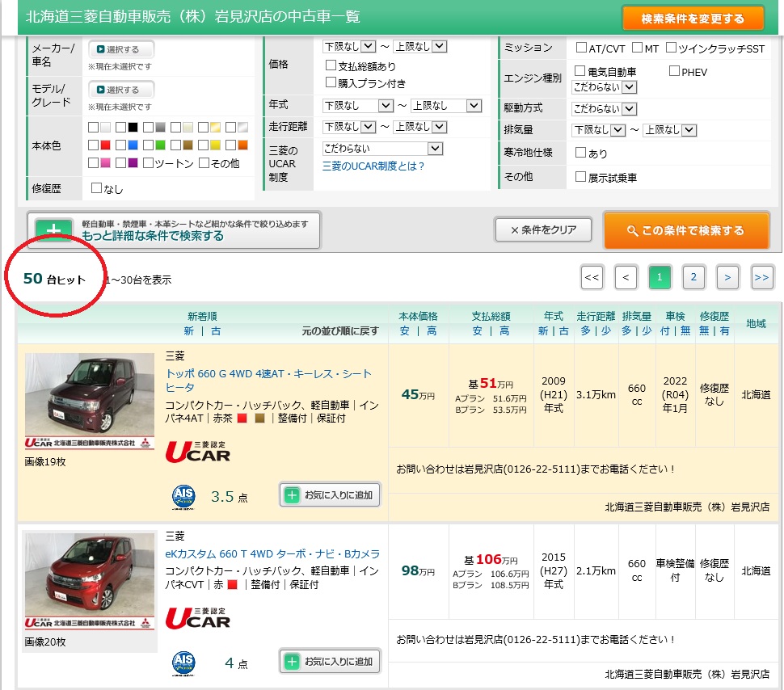Open the 排気量 lower limit dropdown
Image resolution: width=784 pixels, height=690 pixels.
point(599,130)
